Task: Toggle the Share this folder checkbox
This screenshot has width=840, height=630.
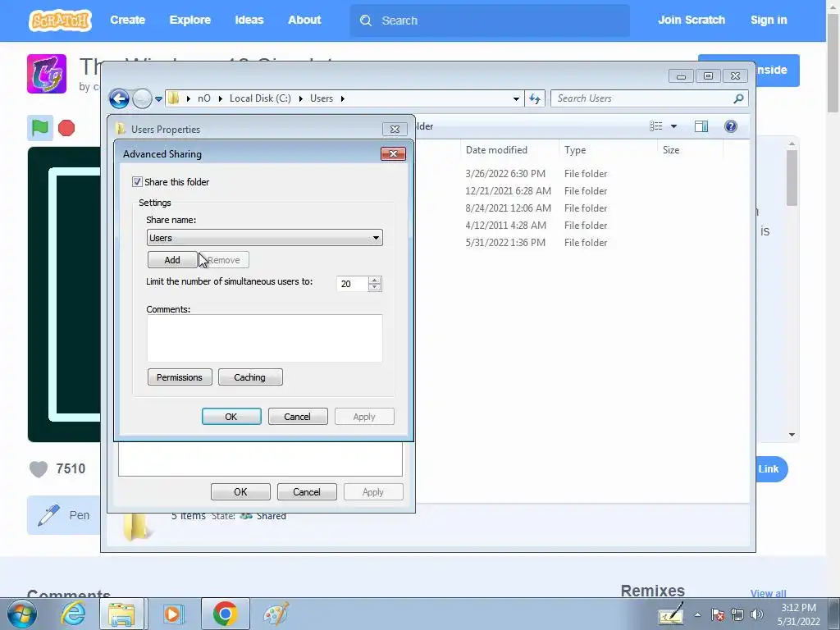Action: click(137, 182)
